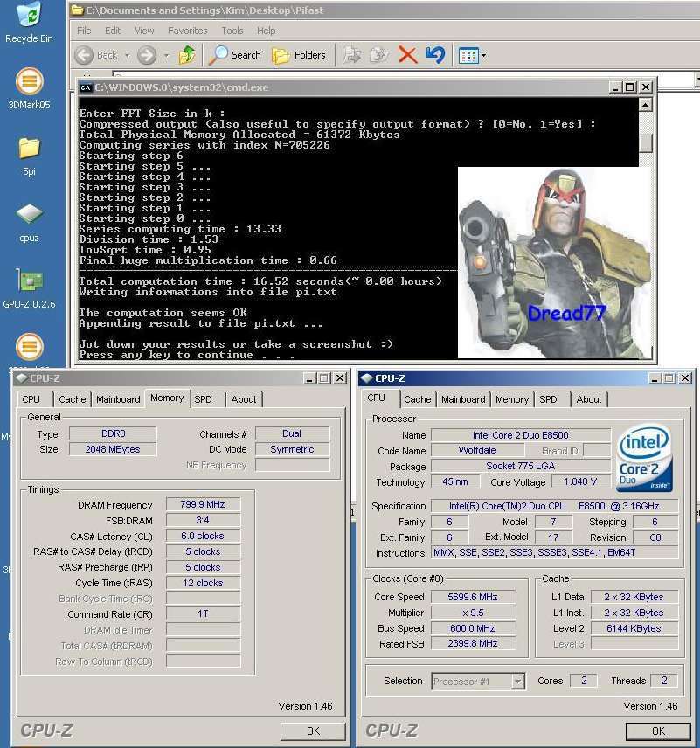Click the Level 2 cache 6144 KBytes value
This screenshot has width=700, height=748.
[634, 628]
